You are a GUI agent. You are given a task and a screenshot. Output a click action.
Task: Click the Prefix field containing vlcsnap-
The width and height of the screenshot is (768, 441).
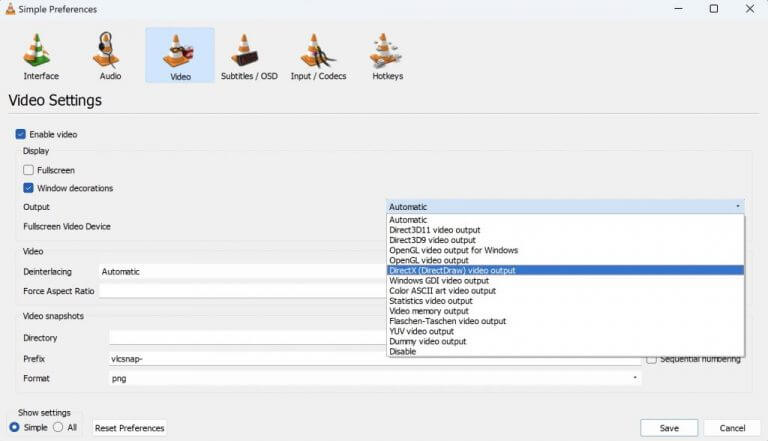[375, 359]
